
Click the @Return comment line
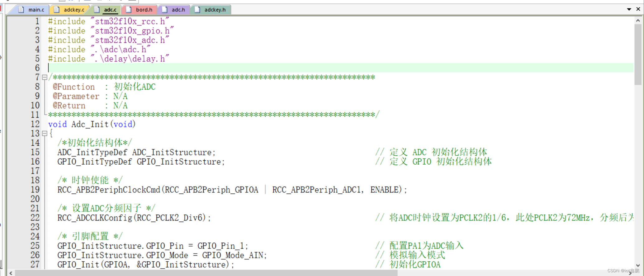(90, 105)
